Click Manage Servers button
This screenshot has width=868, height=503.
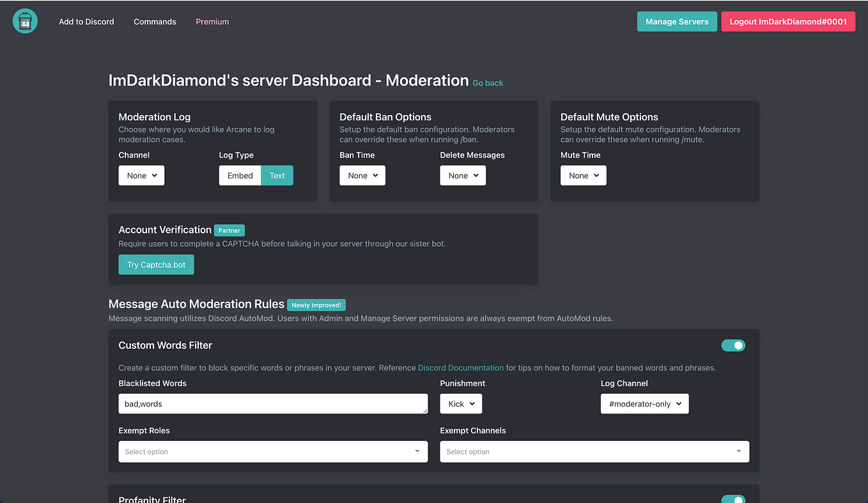tap(677, 22)
